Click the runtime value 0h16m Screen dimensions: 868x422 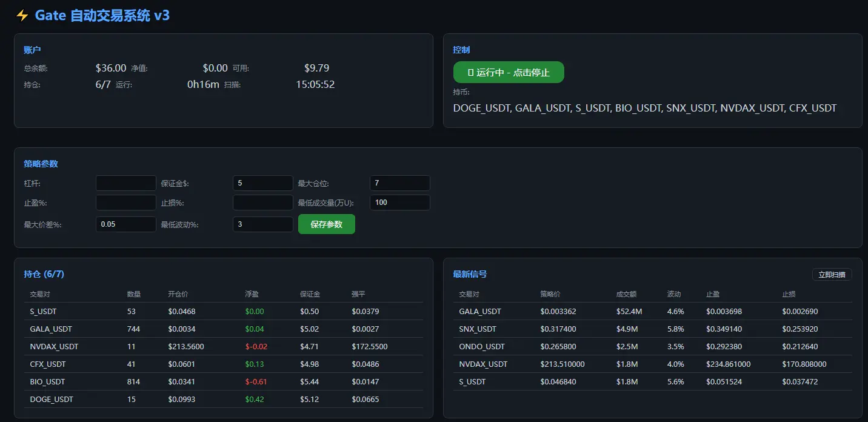coord(203,85)
